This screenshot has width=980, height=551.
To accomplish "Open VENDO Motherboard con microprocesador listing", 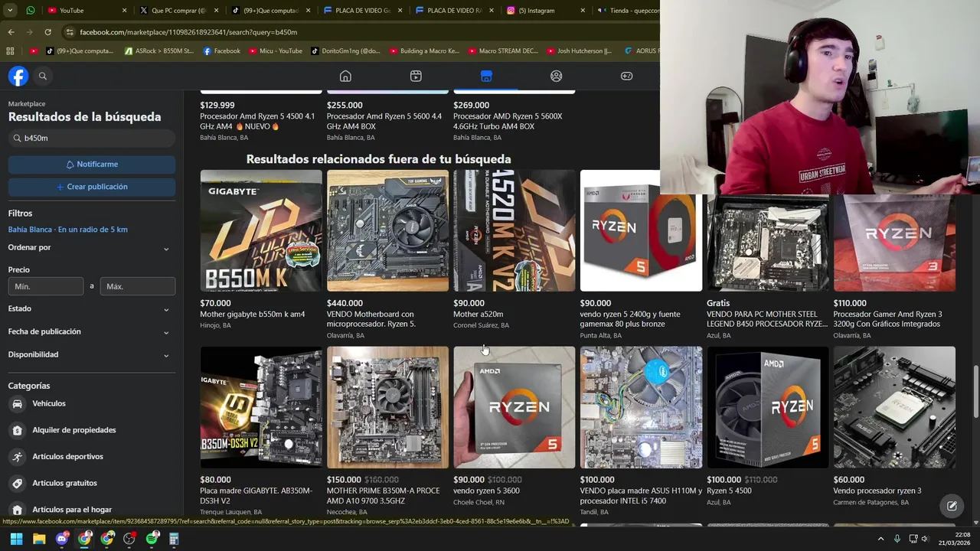I will coord(387,230).
